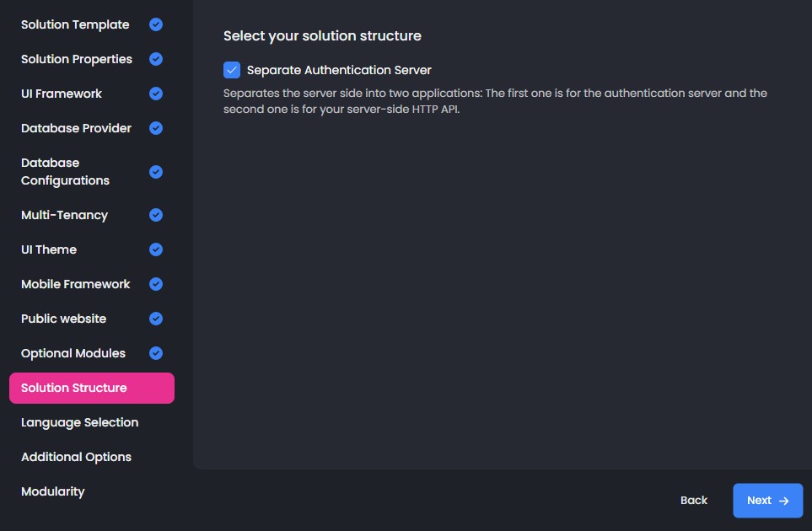This screenshot has height=531, width=812.
Task: Click the Separate Authentication Server label
Action: tap(339, 70)
